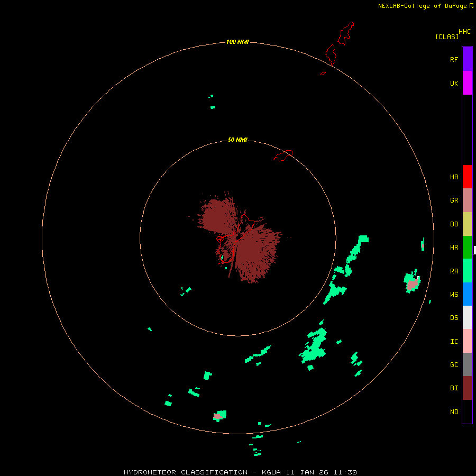Click the BI brown legend swatch

[x=467, y=388]
